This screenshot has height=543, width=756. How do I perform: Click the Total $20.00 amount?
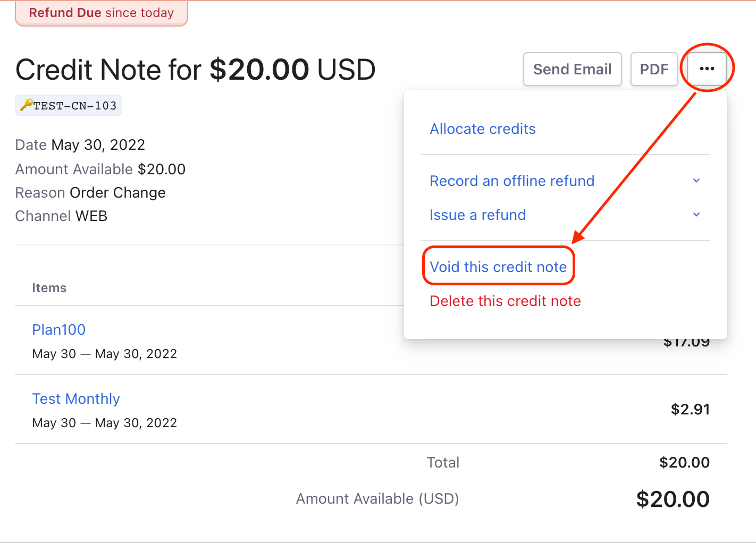tap(684, 462)
